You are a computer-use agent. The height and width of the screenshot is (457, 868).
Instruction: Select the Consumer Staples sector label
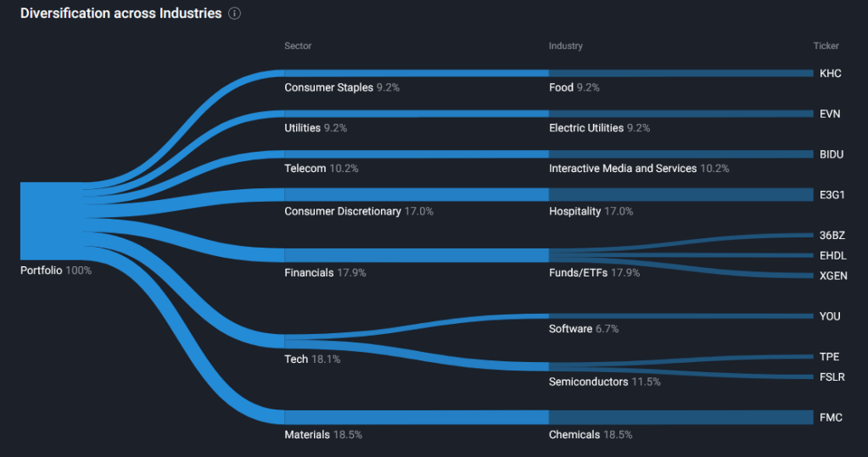[x=328, y=87]
